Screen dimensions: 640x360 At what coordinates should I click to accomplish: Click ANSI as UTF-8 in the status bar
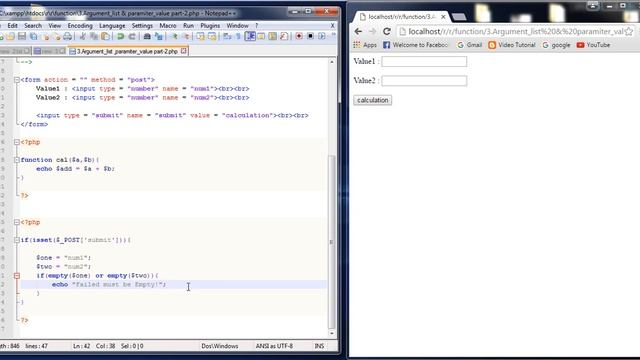[274, 346]
